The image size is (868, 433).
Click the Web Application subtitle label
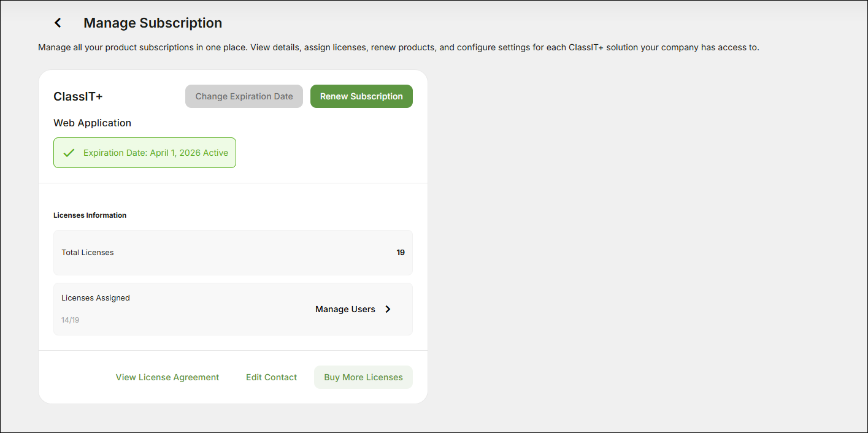tap(92, 123)
